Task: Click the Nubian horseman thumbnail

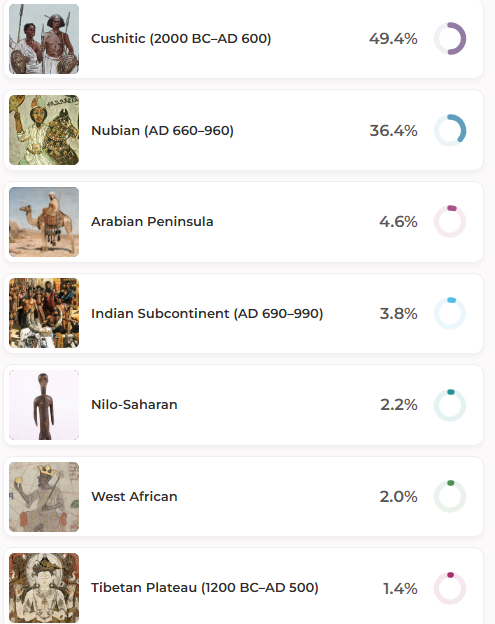Action: click(44, 130)
